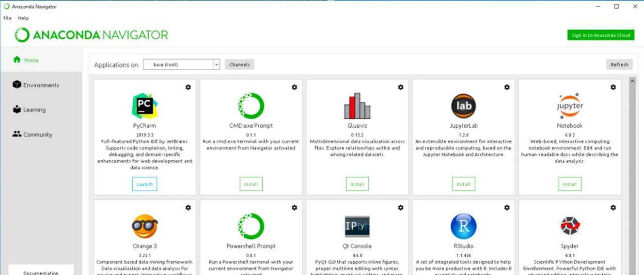
Task: Open the PyCharm gear options
Action: point(188,87)
